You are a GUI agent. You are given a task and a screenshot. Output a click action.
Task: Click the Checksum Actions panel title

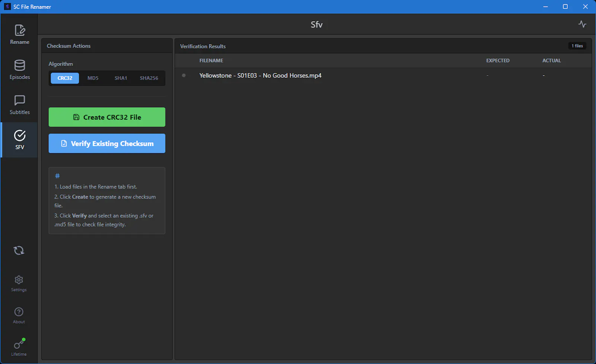click(x=69, y=46)
